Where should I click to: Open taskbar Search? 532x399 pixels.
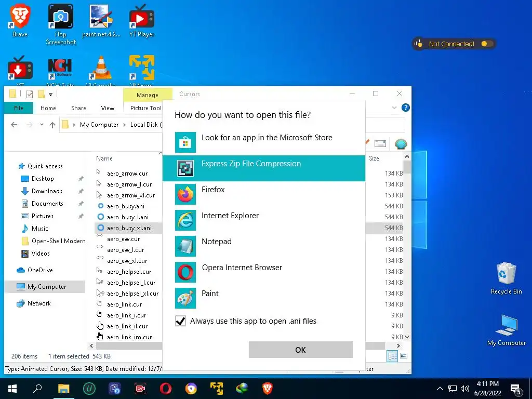click(x=37, y=389)
